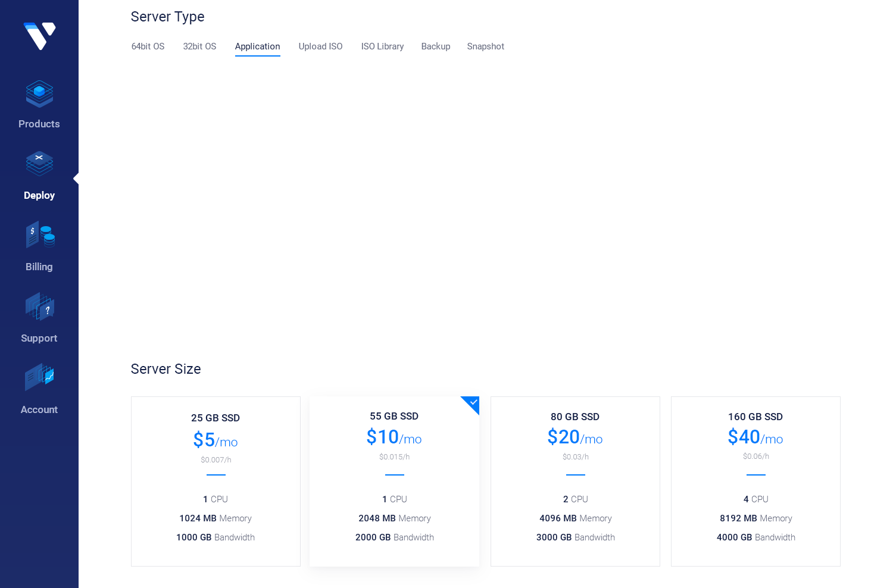Open the Support sidebar icon
The image size is (893, 588).
pos(40,306)
